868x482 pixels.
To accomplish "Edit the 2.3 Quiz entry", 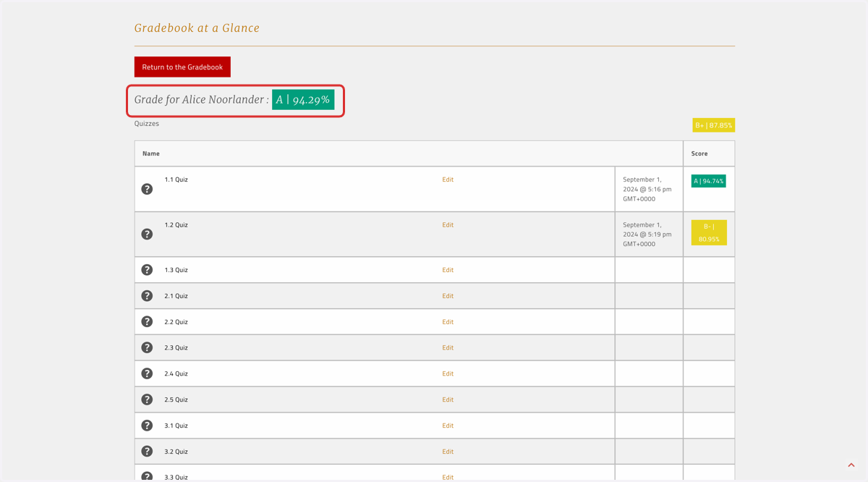I will pos(448,348).
